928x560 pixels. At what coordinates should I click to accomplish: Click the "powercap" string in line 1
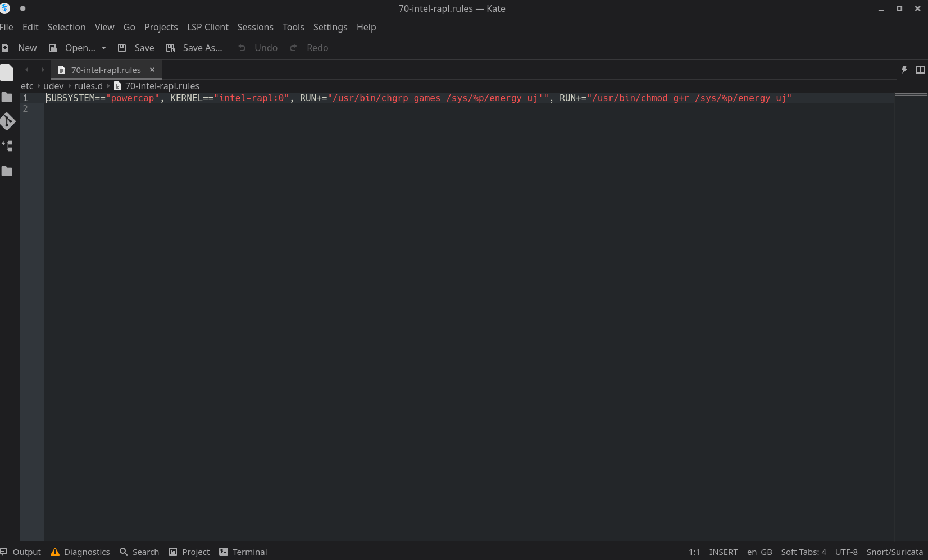pos(133,98)
